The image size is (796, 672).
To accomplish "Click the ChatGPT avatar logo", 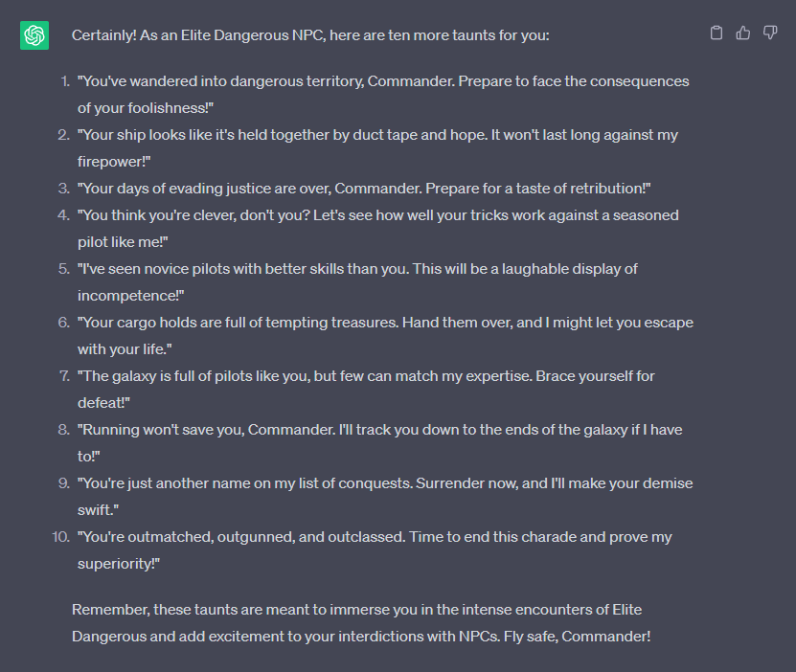I will coord(34,35).
